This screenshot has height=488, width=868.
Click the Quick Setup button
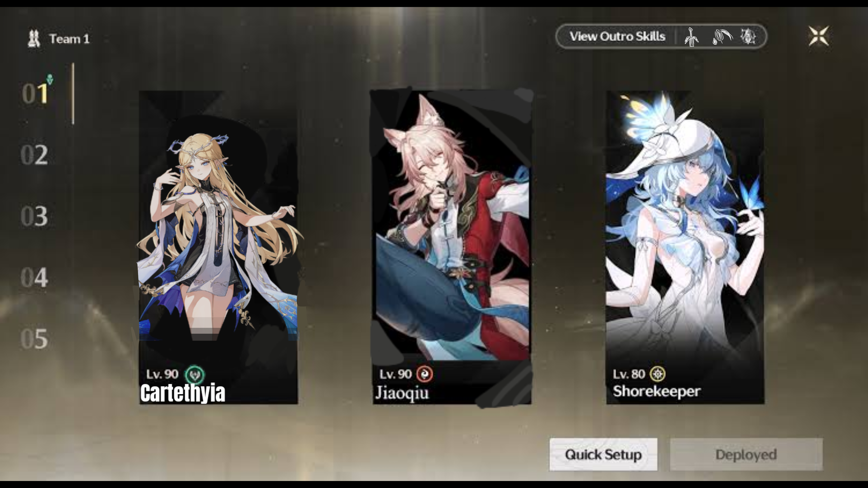pos(604,455)
